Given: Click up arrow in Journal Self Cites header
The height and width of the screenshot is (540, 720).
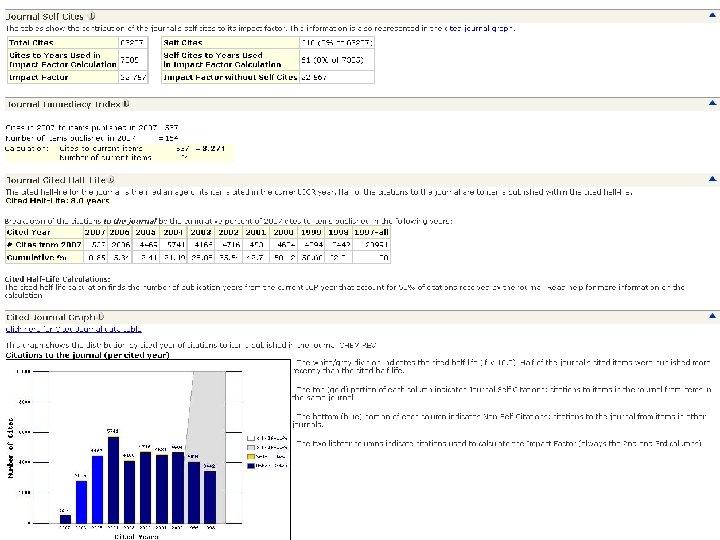Looking at the screenshot, I should pyautogui.click(x=712, y=16).
